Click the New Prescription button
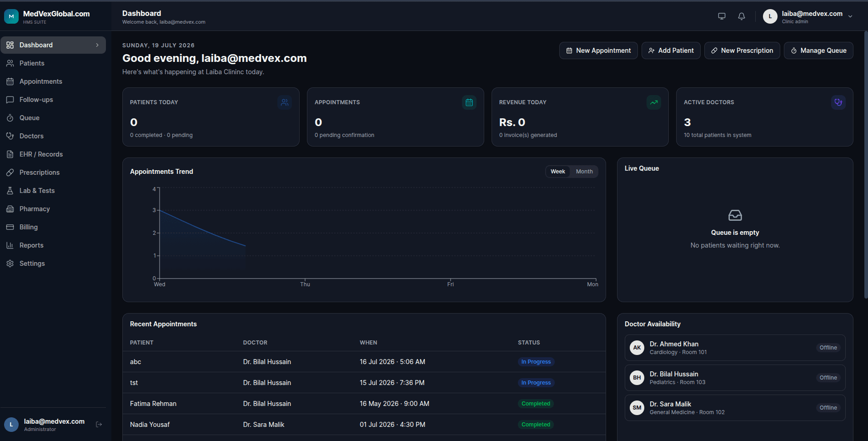 [x=742, y=51]
